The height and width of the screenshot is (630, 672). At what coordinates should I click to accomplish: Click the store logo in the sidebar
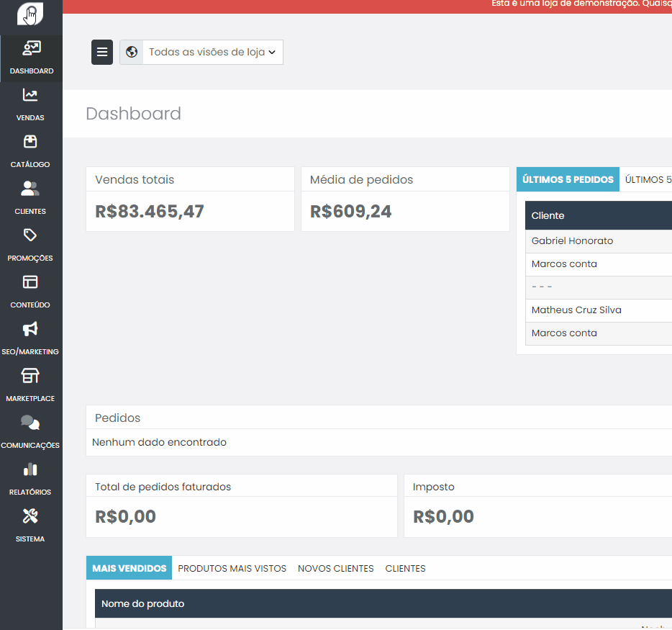tap(30, 14)
